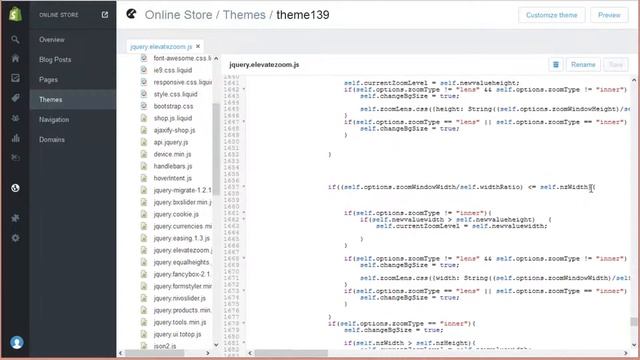This screenshot has height=360, width=640.
Task: Open the Orders checkbox icon in sidebar
Action: pyautogui.click(x=15, y=78)
